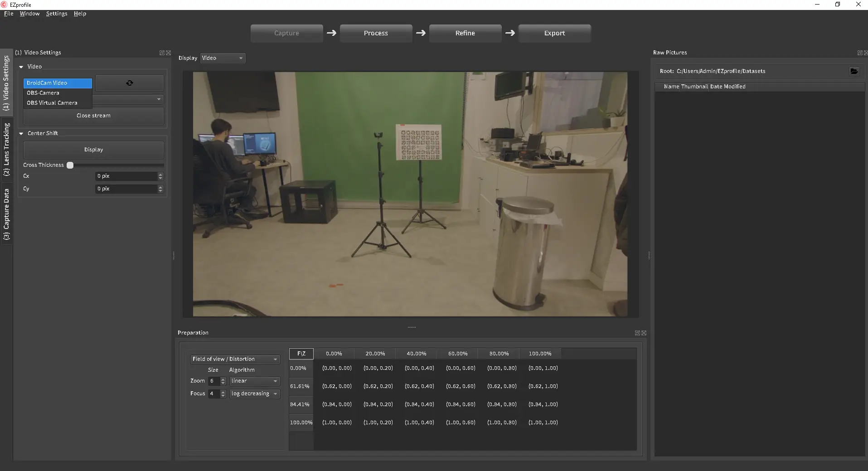Image resolution: width=868 pixels, height=471 pixels.
Task: Open the Display Video dropdown
Action: pos(223,58)
